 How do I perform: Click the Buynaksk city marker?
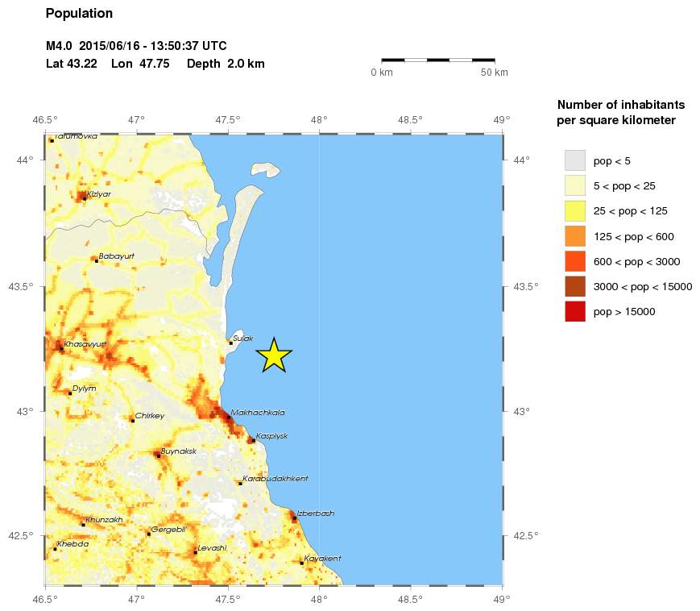tap(158, 455)
